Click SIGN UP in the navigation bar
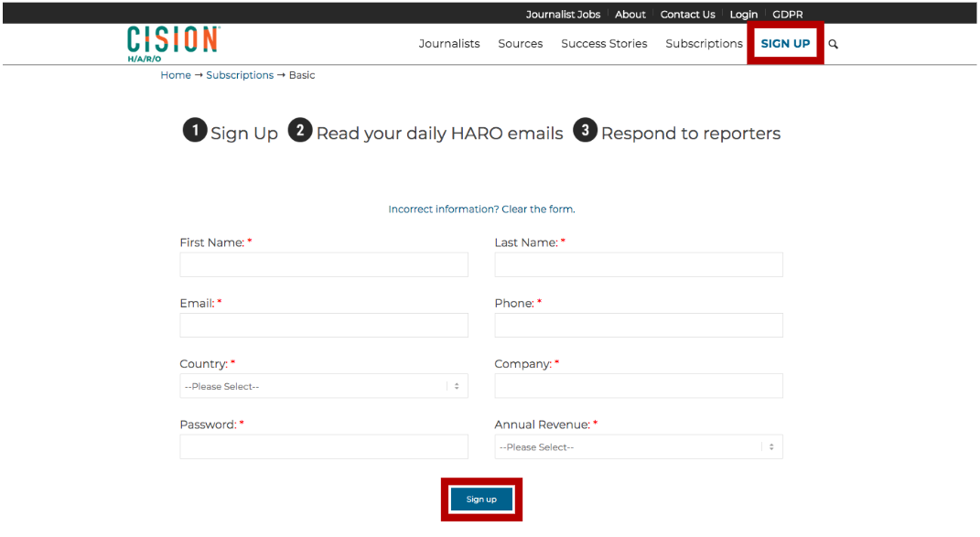The width and height of the screenshot is (980, 537). pyautogui.click(x=785, y=44)
